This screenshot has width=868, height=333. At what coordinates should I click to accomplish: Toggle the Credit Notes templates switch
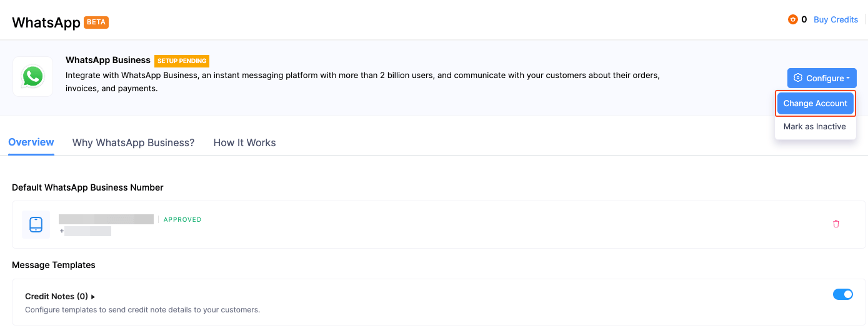843,294
